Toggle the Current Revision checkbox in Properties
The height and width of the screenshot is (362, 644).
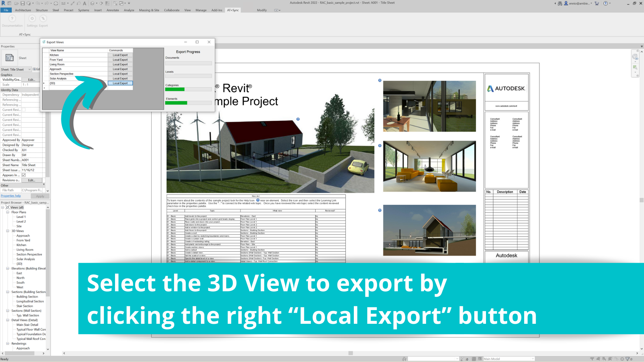coord(24,110)
